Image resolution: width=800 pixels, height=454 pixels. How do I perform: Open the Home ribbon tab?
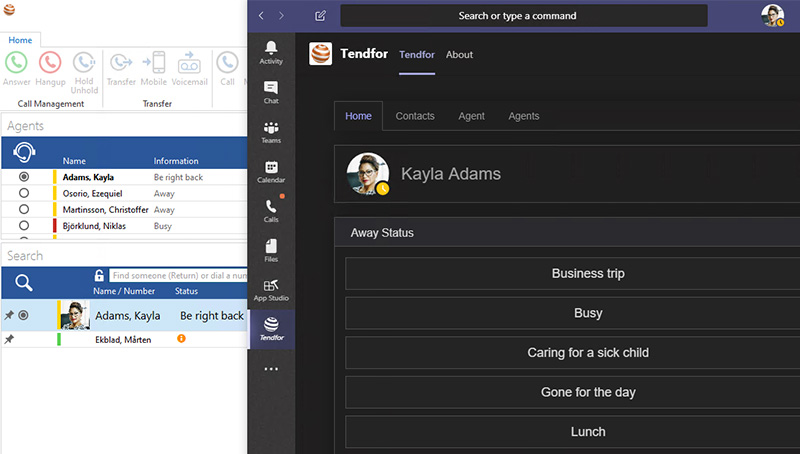(20, 40)
